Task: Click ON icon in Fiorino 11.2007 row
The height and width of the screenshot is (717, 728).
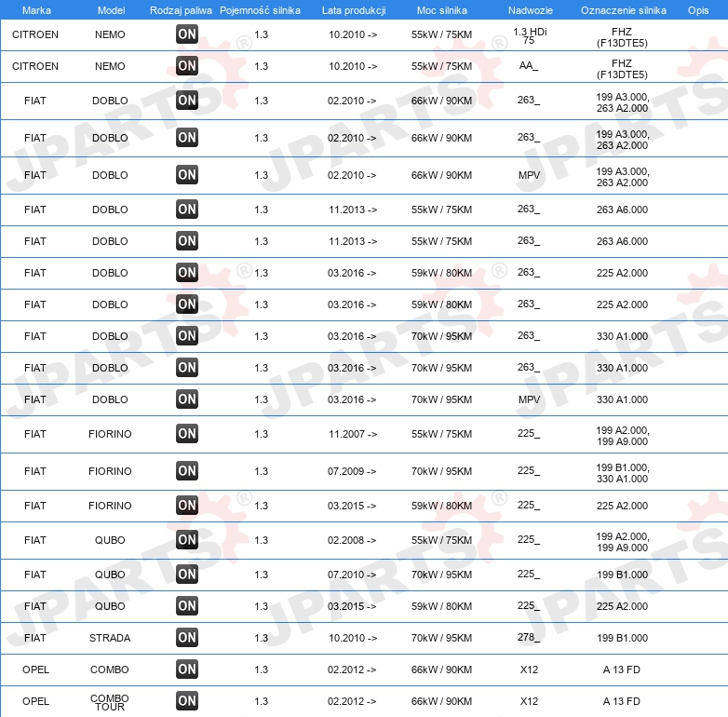Action: pos(187,433)
